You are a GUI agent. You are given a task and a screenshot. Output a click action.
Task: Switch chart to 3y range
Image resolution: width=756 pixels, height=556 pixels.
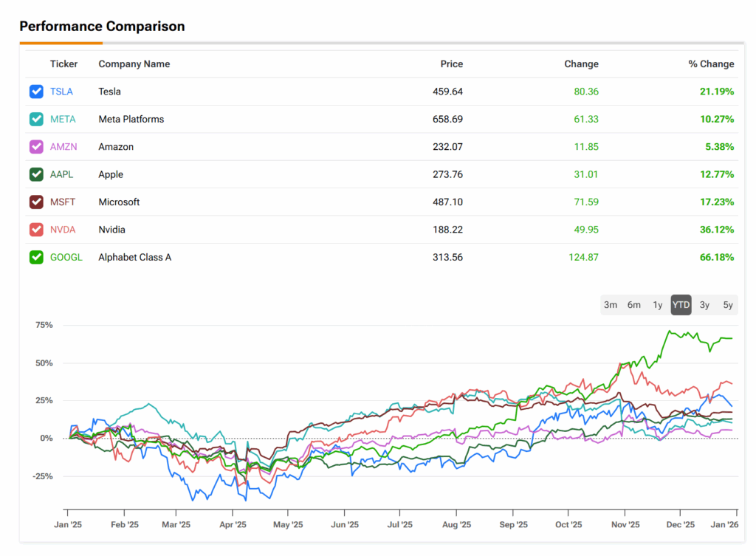pyautogui.click(x=704, y=305)
